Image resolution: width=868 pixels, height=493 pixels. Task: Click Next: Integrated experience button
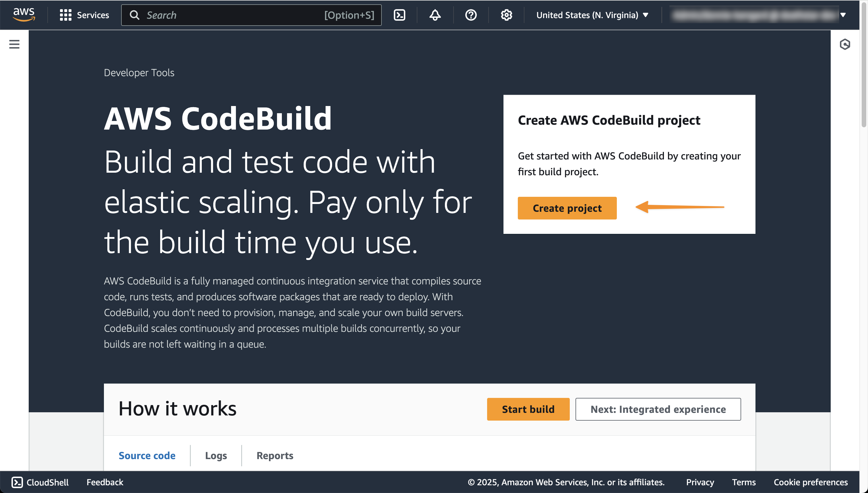pyautogui.click(x=658, y=409)
